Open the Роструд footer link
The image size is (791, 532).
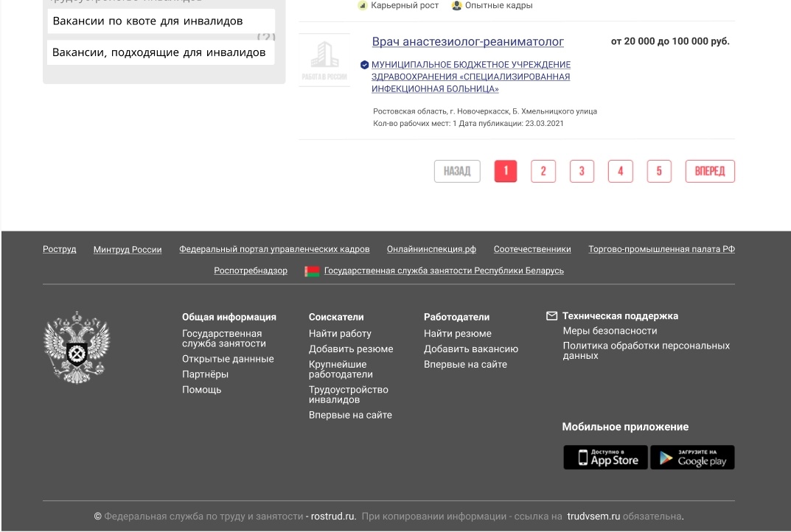point(58,249)
